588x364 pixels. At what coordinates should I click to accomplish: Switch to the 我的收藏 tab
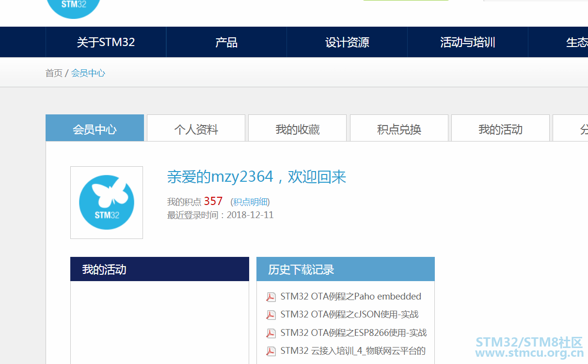click(298, 128)
